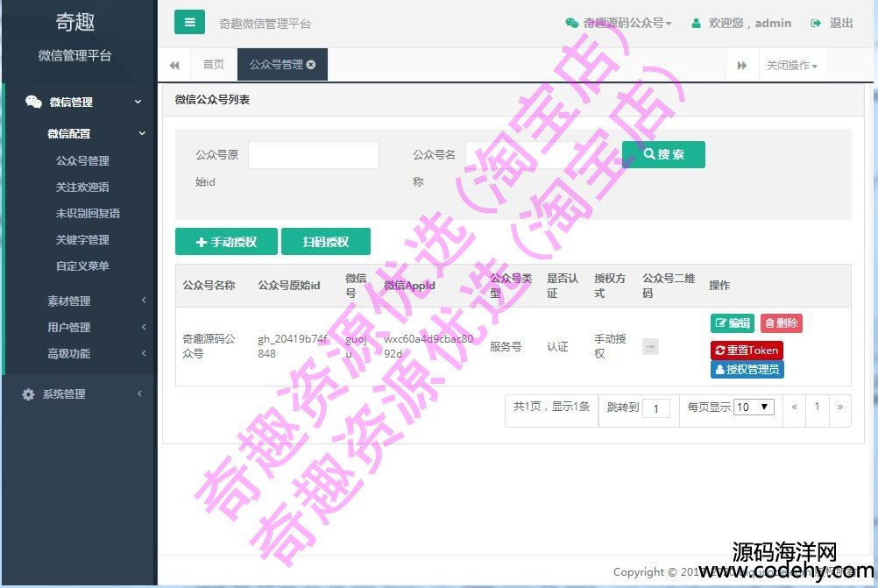Open 自定义菜单 in the sidebar

click(x=82, y=266)
